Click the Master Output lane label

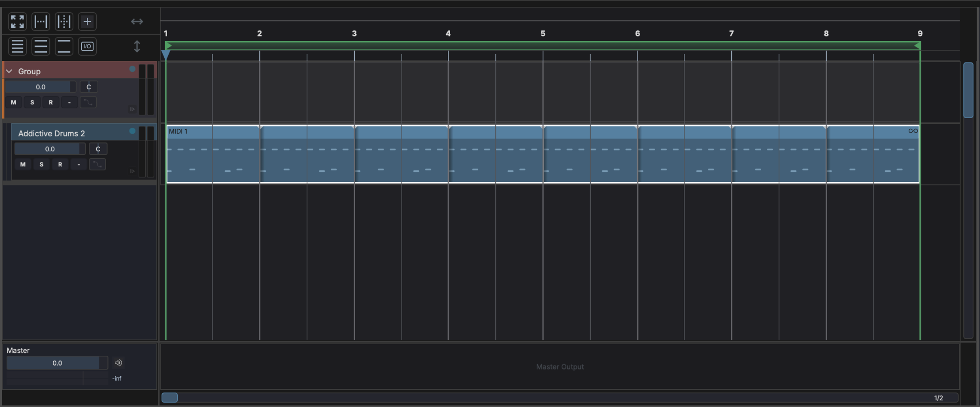pos(560,366)
